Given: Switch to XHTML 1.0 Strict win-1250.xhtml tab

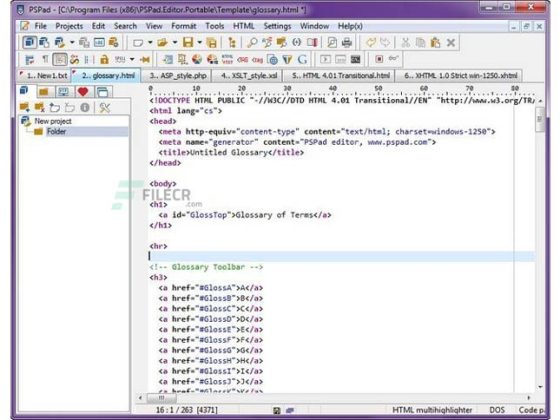Looking at the screenshot, I should click(x=459, y=76).
